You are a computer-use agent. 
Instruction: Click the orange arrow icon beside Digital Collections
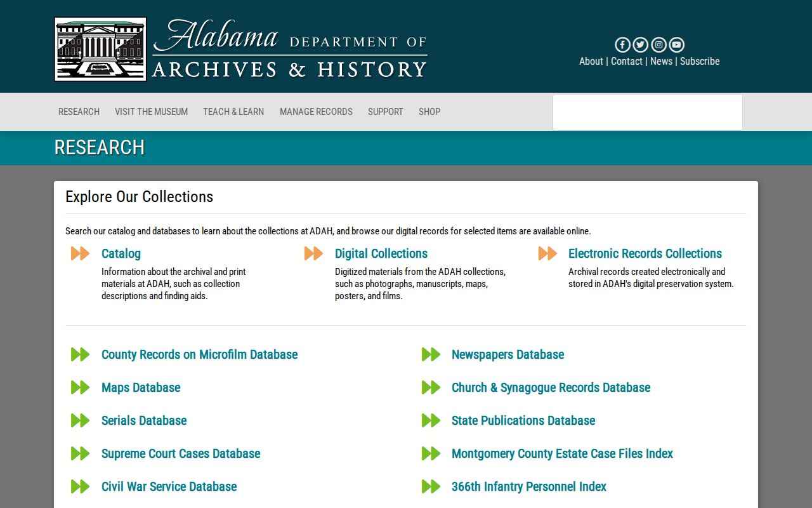pyautogui.click(x=313, y=253)
